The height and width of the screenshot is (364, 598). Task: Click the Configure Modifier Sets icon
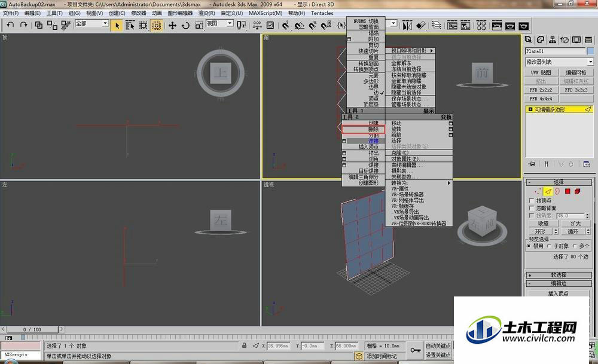587,164
